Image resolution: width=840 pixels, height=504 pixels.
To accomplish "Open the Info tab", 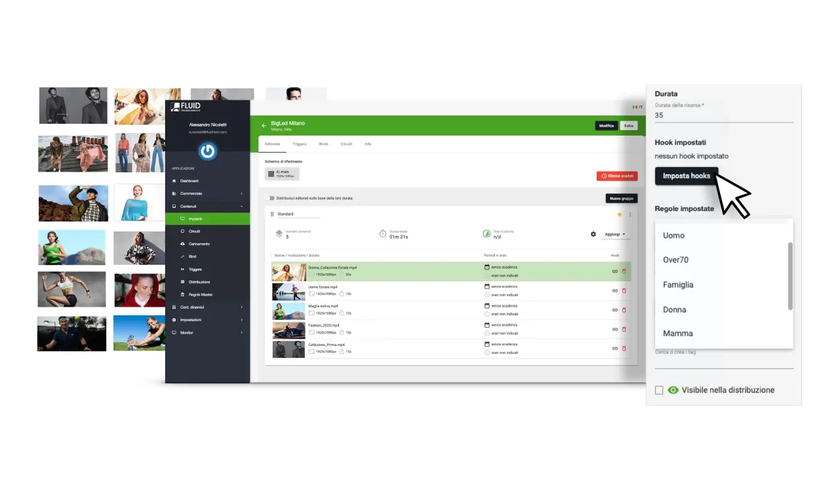I will coord(368,144).
